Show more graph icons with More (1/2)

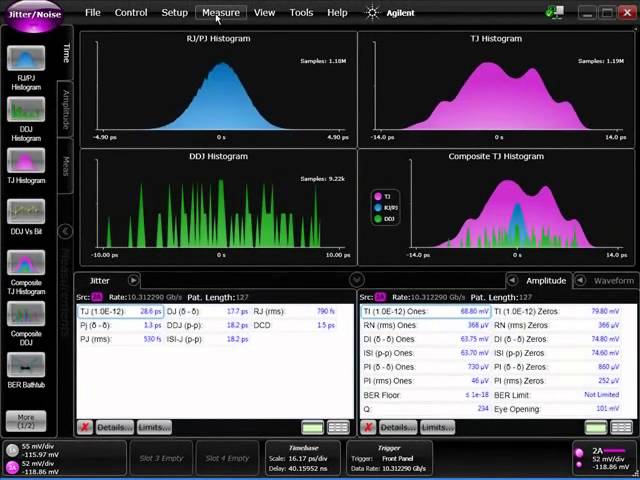(x=26, y=421)
